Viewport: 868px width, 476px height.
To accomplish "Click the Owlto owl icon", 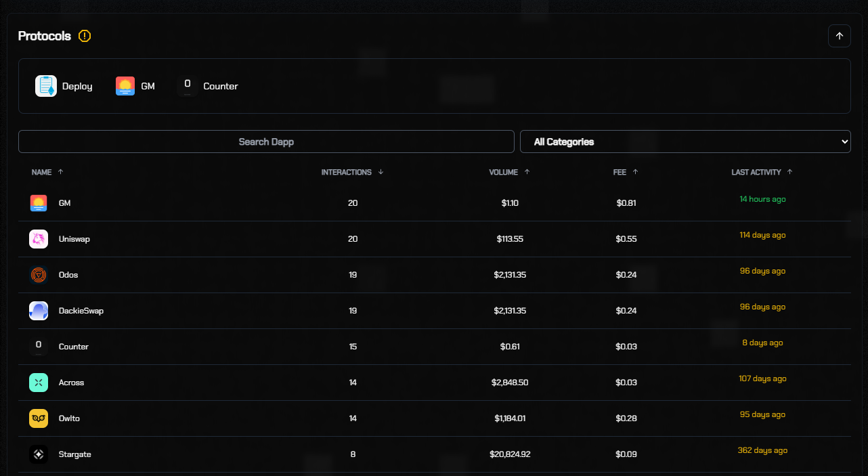I will click(39, 418).
